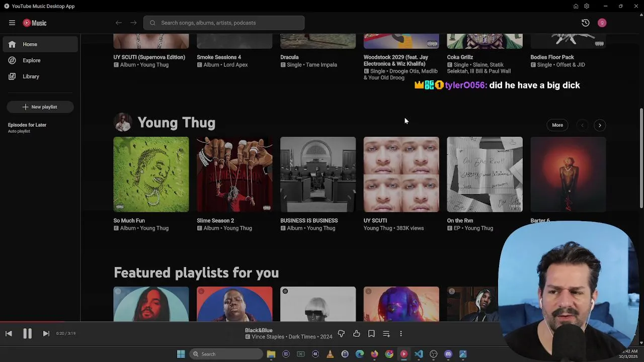Dislike the current song
Viewport: 644px width, 362px height.
[x=341, y=333]
